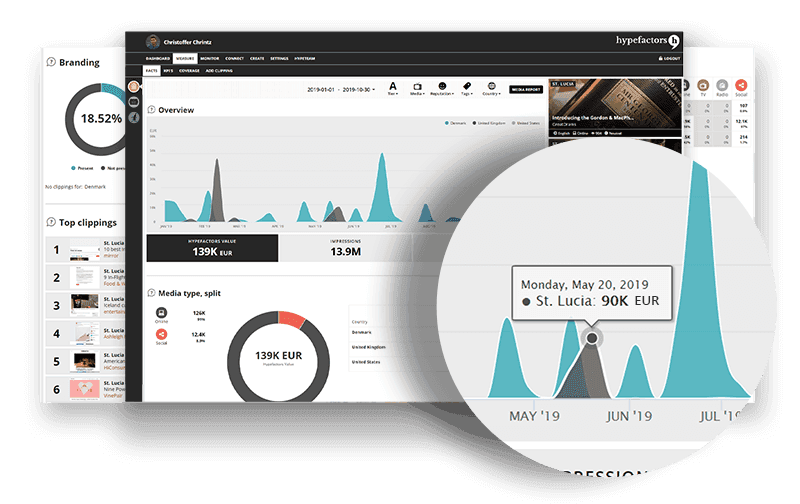Expand the Reputation filter dropdown
This screenshot has height=504, width=800.
point(441,89)
